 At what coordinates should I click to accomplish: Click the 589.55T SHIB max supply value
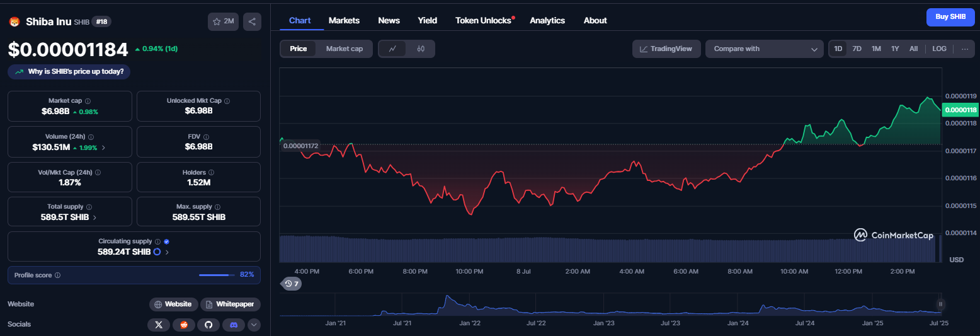[x=199, y=217]
